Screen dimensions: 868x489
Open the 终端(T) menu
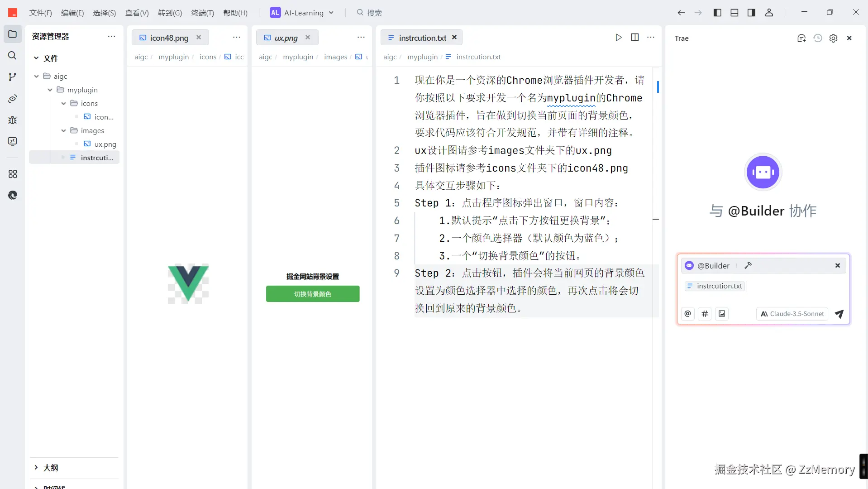click(x=202, y=13)
